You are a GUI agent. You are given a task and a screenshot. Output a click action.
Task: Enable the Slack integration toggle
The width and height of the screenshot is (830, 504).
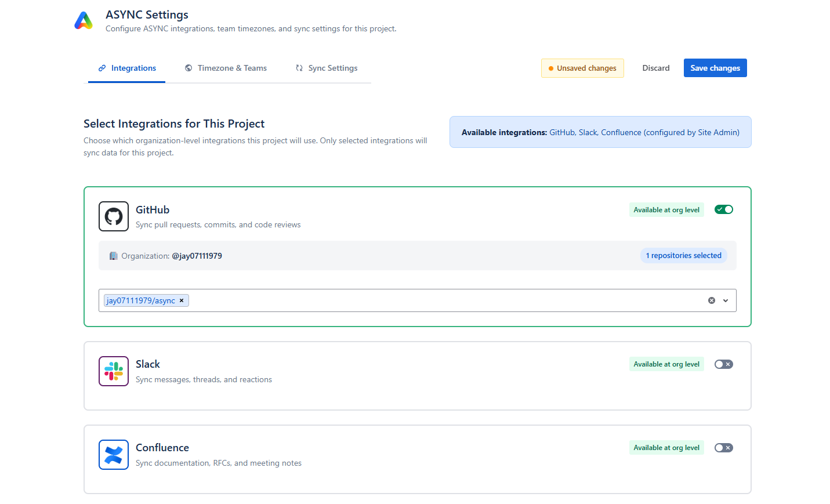pyautogui.click(x=723, y=364)
